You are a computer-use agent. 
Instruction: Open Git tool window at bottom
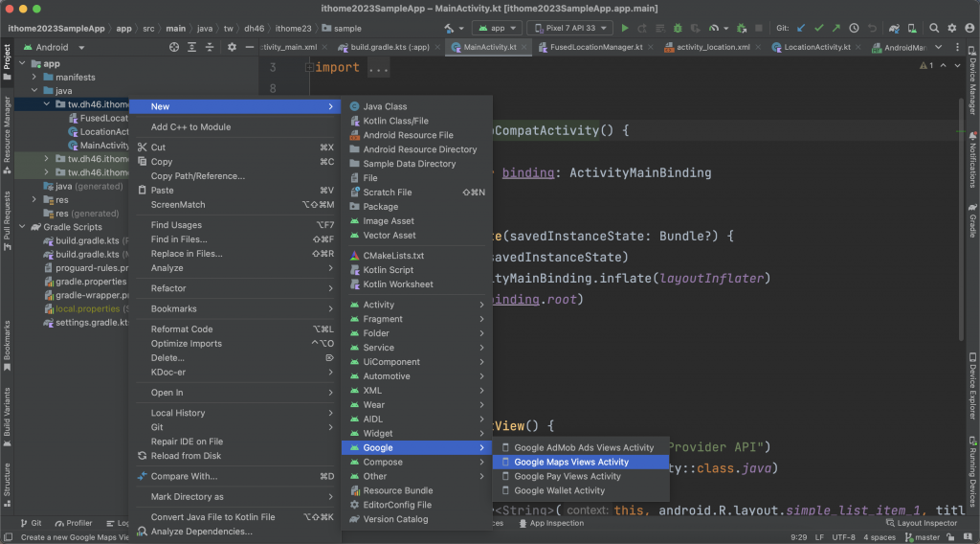click(32, 523)
